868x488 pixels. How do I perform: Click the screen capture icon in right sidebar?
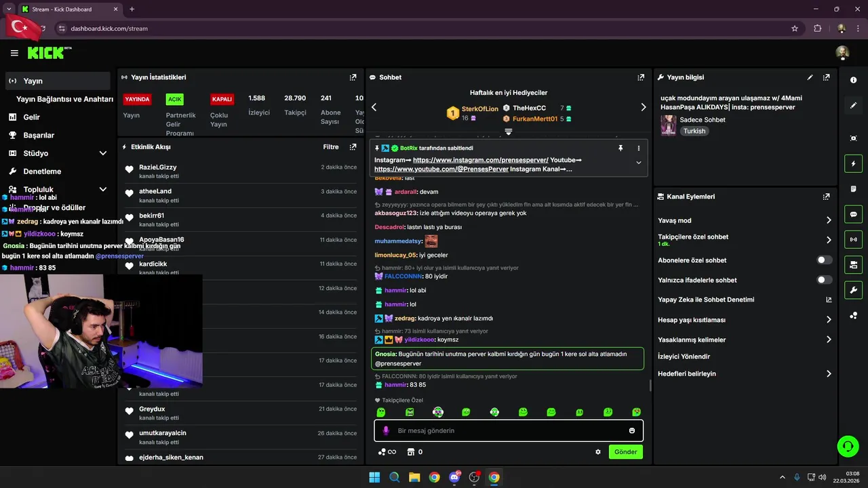tap(853, 138)
